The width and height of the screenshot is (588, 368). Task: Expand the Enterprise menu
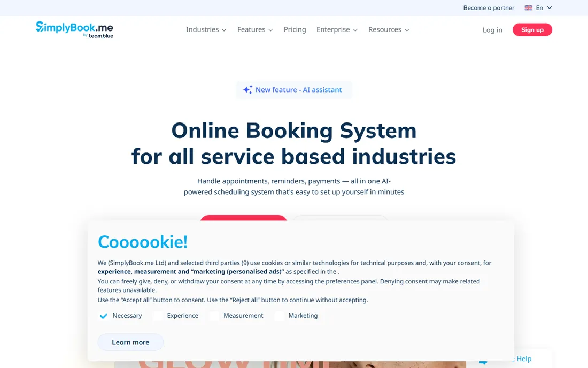(337, 29)
